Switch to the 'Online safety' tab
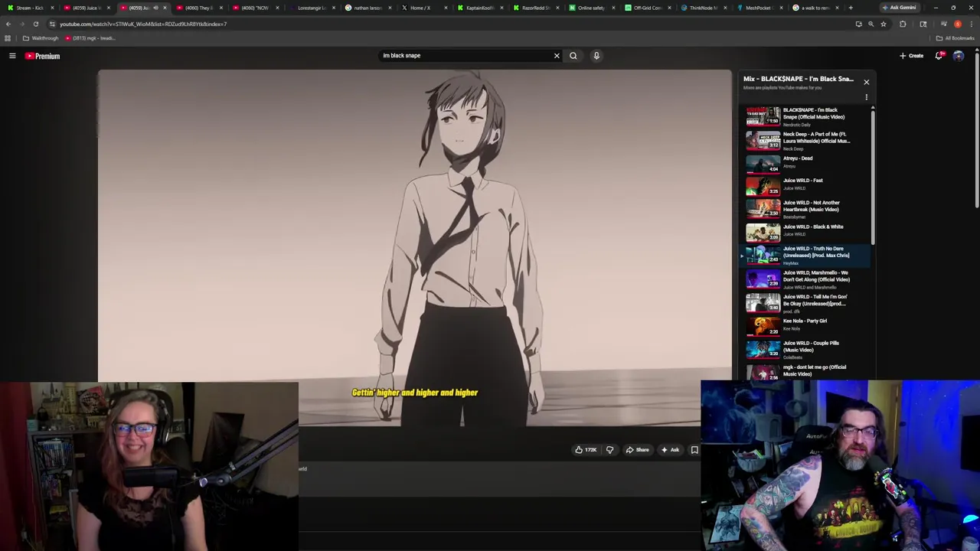 click(x=591, y=8)
